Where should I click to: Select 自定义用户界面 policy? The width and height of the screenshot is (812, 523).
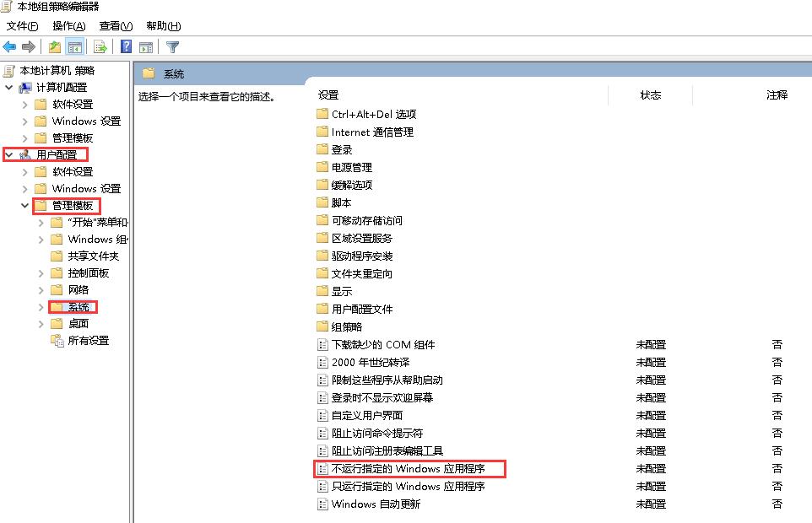pos(366,415)
